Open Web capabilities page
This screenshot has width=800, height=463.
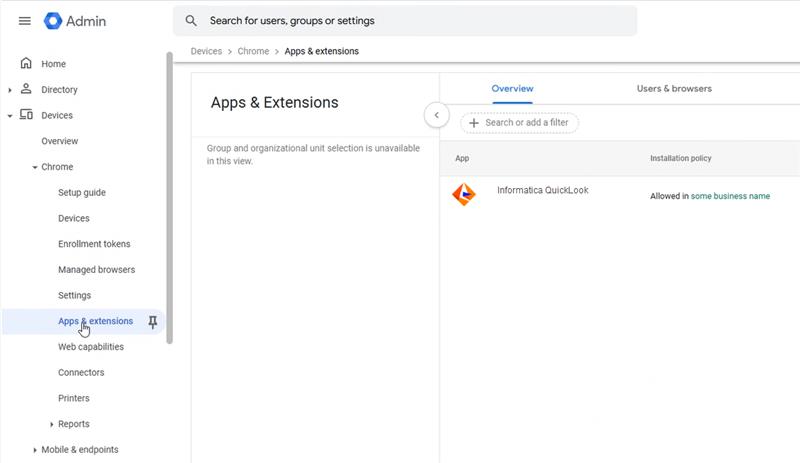point(91,347)
